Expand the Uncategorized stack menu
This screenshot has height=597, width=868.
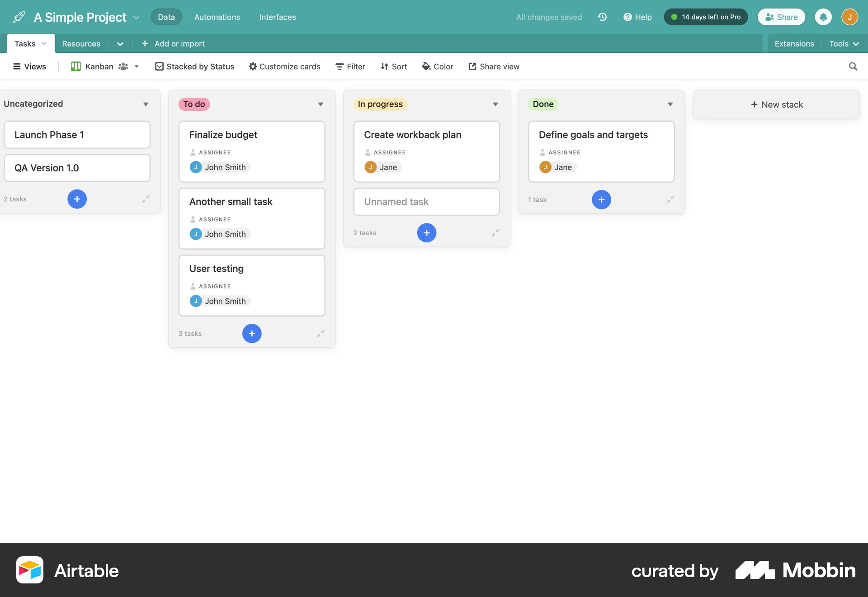pyautogui.click(x=146, y=104)
